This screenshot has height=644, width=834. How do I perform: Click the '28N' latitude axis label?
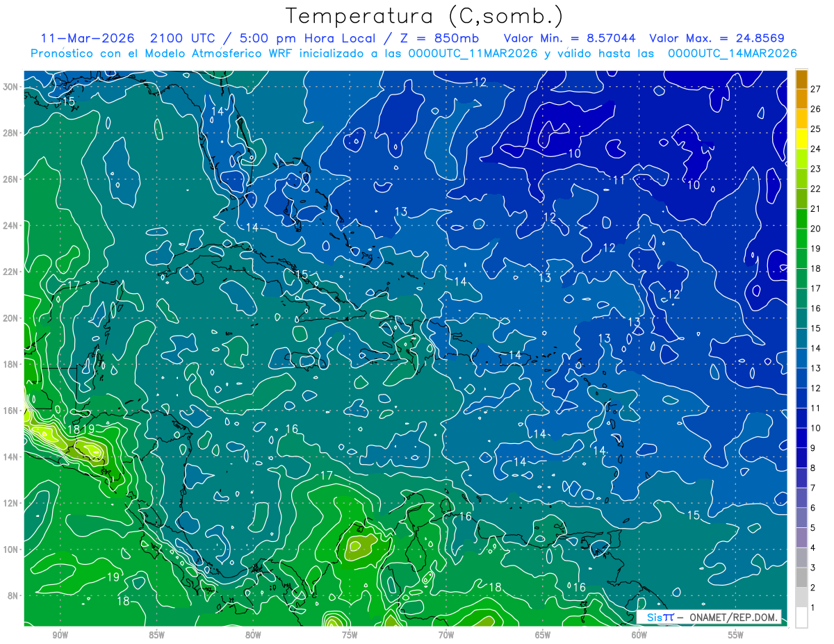click(x=10, y=133)
